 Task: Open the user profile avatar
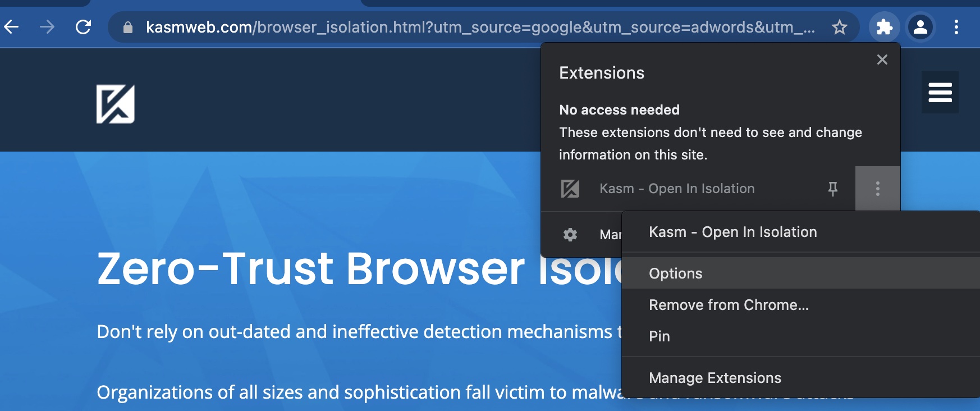(x=921, y=27)
